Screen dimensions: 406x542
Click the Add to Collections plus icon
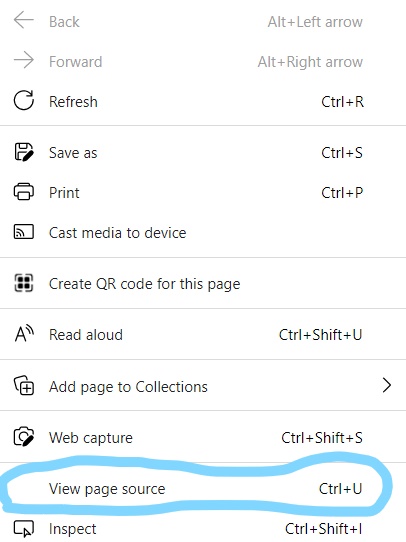23,385
